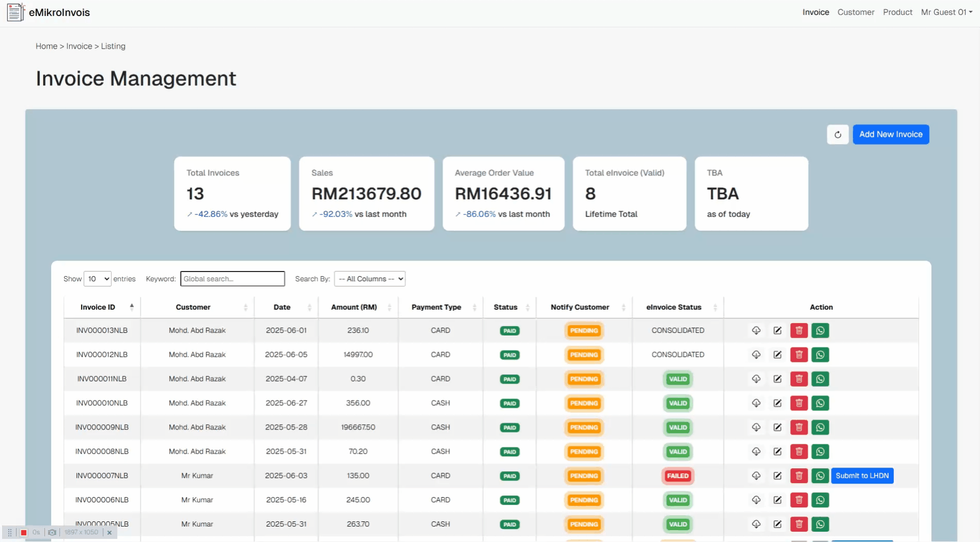Click WhatsApp icon for INV000007NLB
The height and width of the screenshot is (542, 980).
click(x=820, y=476)
